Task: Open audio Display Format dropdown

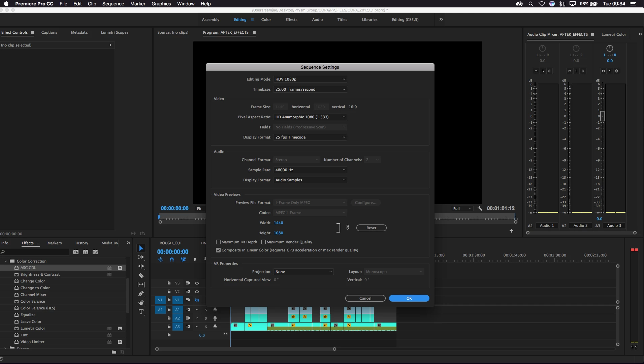Action: 310,180
